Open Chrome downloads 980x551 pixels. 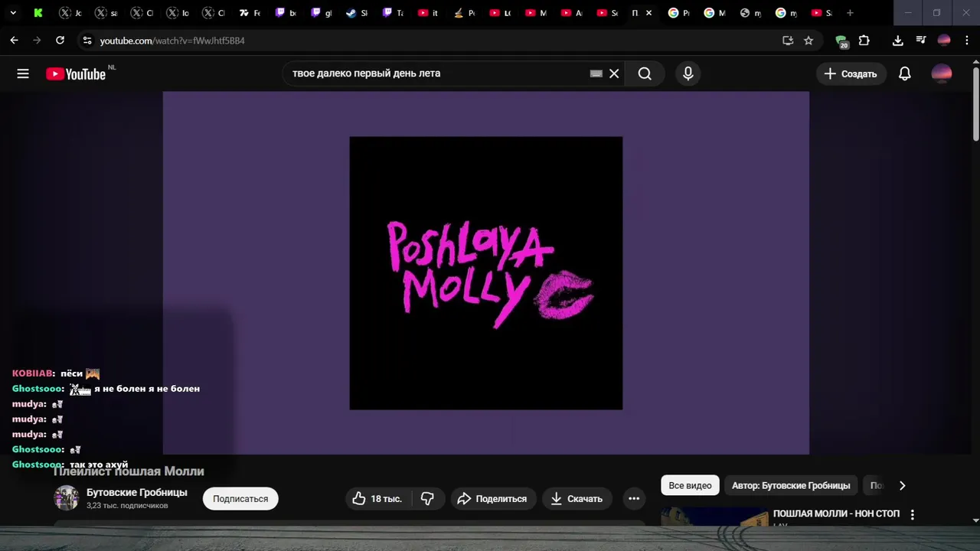[x=897, y=41]
